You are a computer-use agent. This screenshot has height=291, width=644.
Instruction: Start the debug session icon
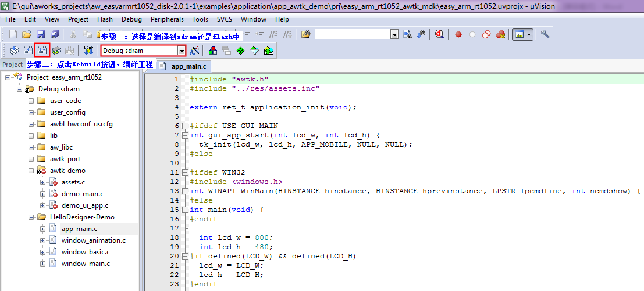(439, 34)
